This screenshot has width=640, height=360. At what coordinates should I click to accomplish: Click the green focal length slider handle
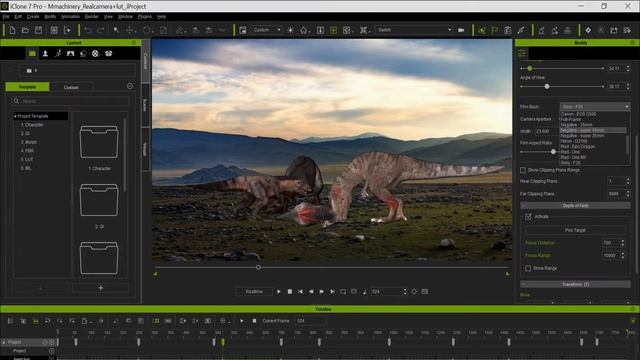point(530,69)
